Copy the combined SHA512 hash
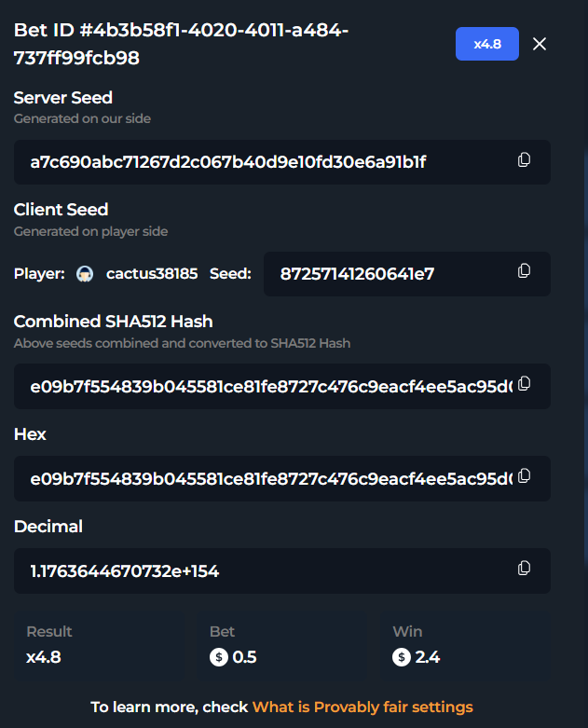Screen dimensions: 588x728 point(524,383)
